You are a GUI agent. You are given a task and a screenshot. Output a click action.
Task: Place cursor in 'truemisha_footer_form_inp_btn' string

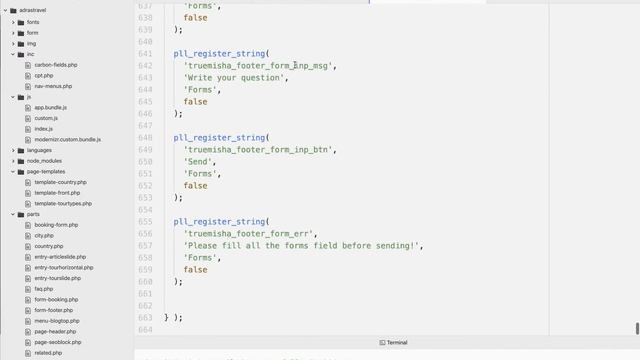tap(258, 150)
